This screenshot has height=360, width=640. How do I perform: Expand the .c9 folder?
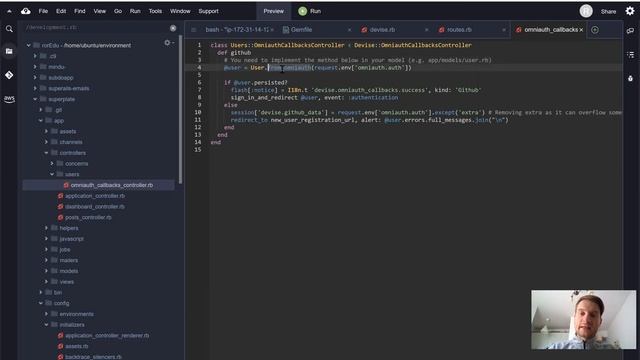point(35,56)
